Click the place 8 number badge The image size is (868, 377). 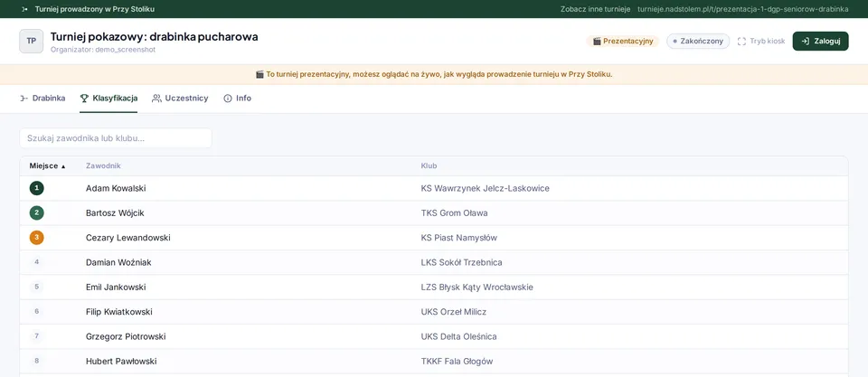pos(36,361)
